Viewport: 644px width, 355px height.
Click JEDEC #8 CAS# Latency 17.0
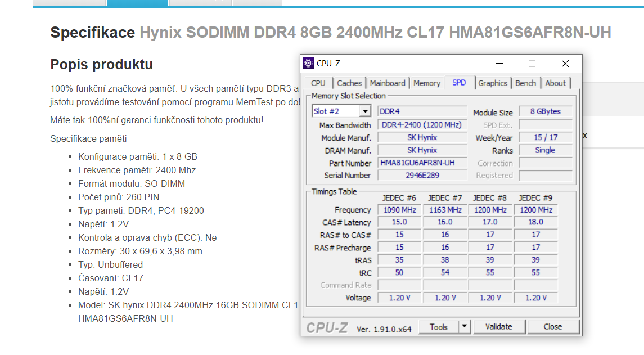(x=490, y=222)
